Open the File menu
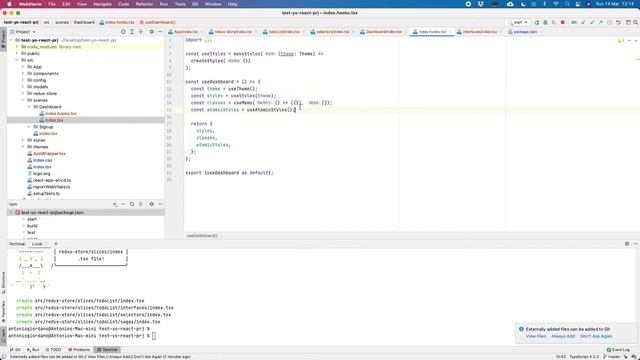Viewport: 640px width, 360px height. [52, 4]
